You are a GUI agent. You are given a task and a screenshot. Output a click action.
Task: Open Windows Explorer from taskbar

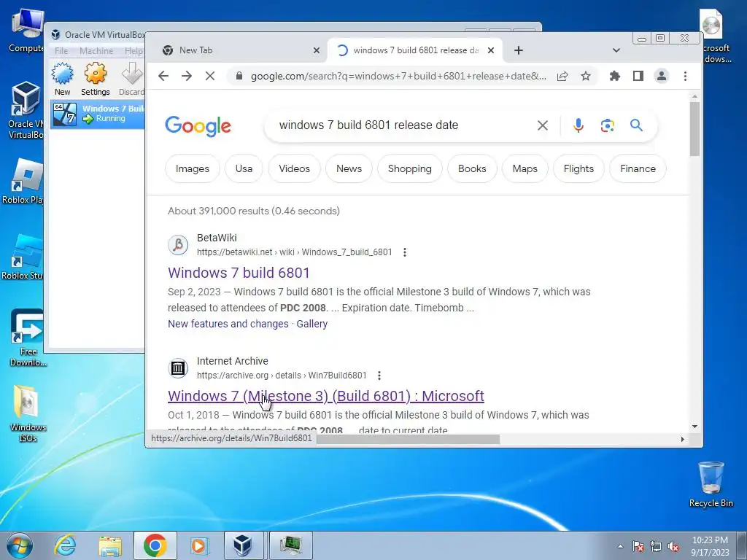110,545
